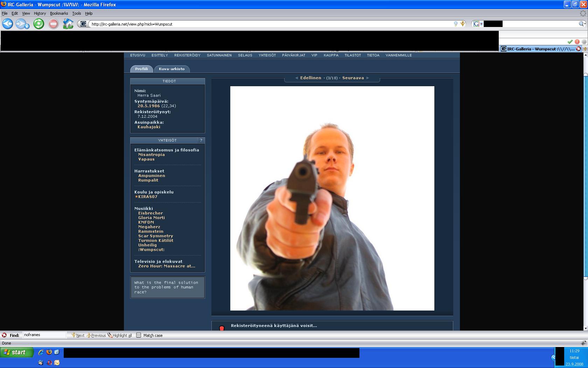Open Thunderbird from the quick launch bar
588x368 pixels.
[41, 363]
